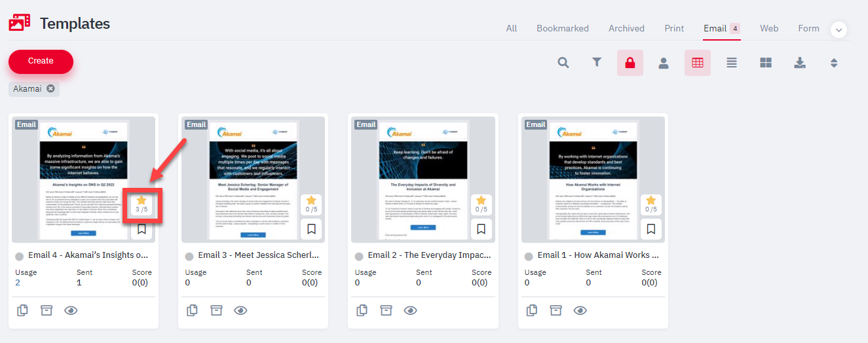Viewport: 868px width, 343px height.
Task: Open Email 2 template thumbnail
Action: (x=423, y=179)
